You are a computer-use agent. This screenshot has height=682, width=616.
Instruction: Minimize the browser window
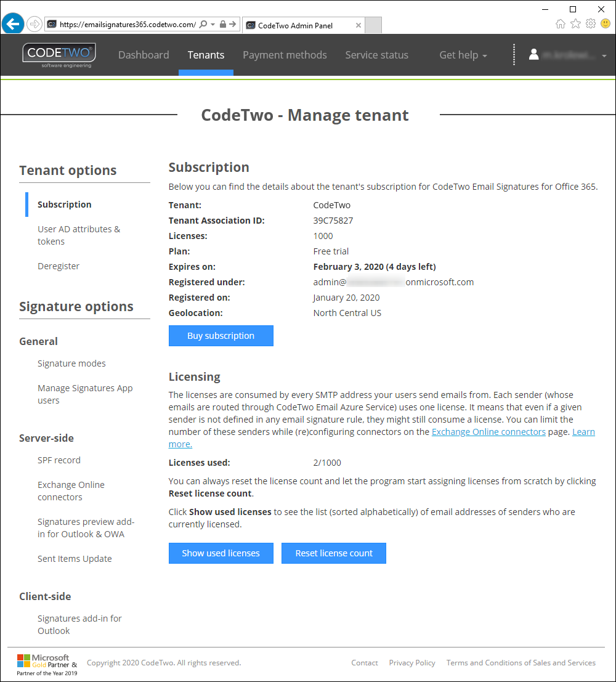545,9
